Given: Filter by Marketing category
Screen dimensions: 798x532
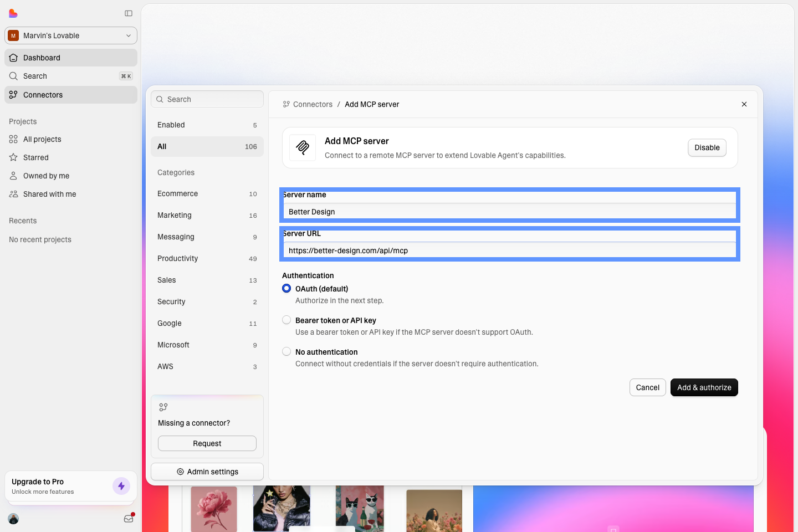Looking at the screenshot, I should (x=207, y=215).
